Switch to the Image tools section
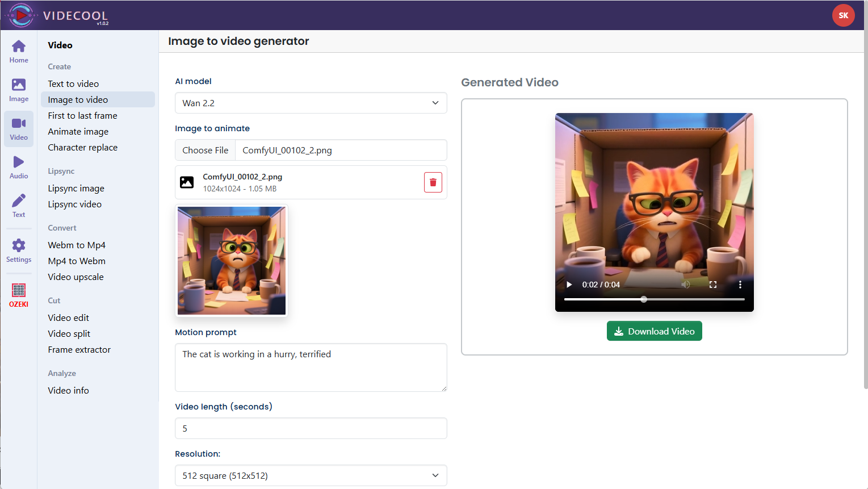Screen dimensions: 868x489 pos(19,90)
